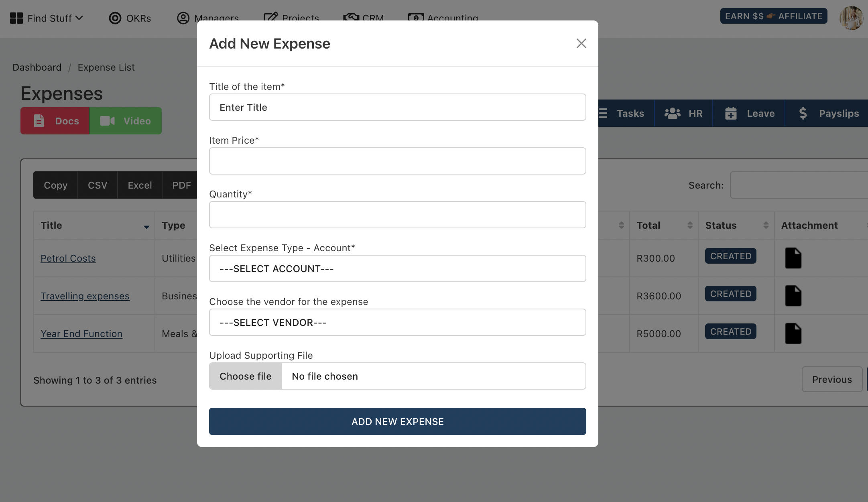Click the HR section icon
Viewport: 868px width, 502px height.
[x=673, y=113]
